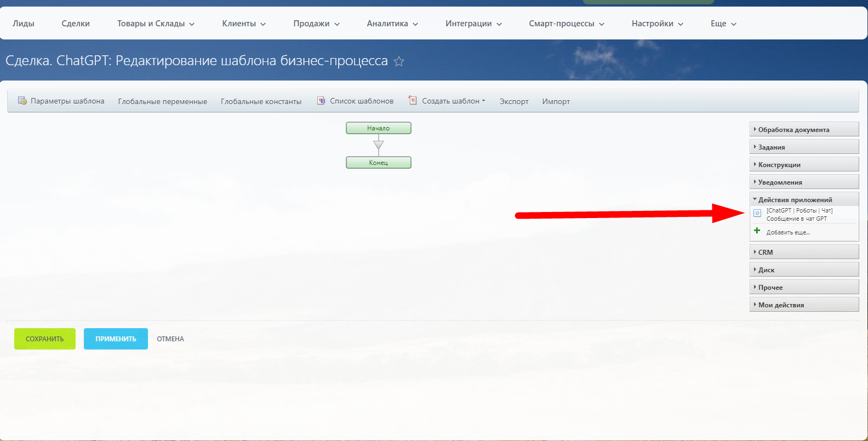Click the Список шаблонов list icon

click(x=321, y=101)
